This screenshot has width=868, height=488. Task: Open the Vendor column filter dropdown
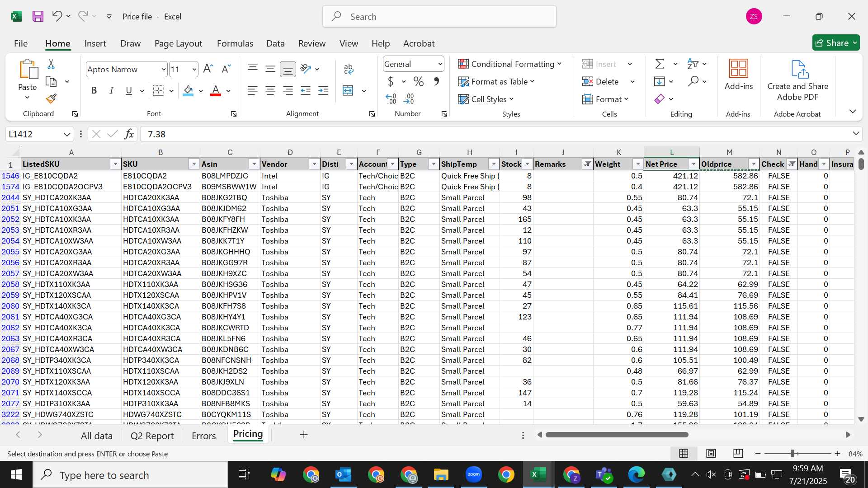pyautogui.click(x=314, y=164)
